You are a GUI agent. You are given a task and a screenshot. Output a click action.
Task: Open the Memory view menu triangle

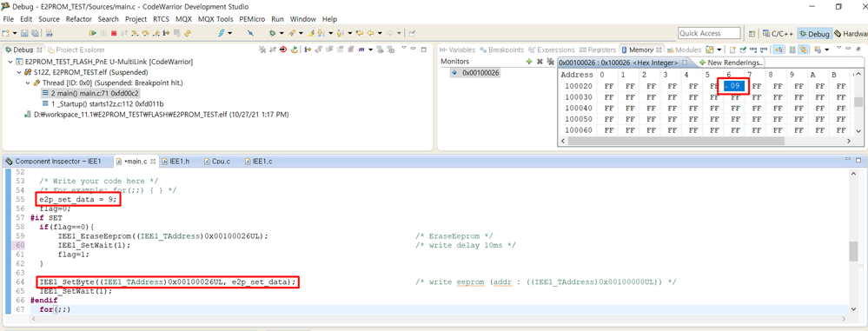(x=838, y=48)
